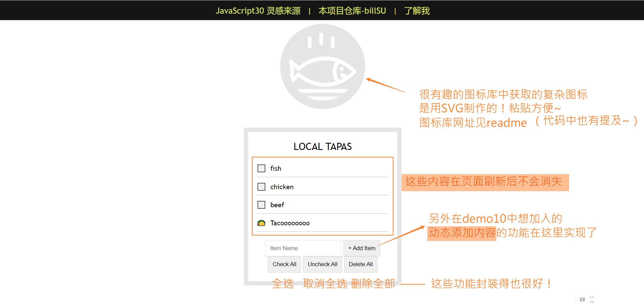Screen dimensions: 644x304
Task: Toggle the taco icon next to Tacooooooooo
Action: click(x=261, y=223)
